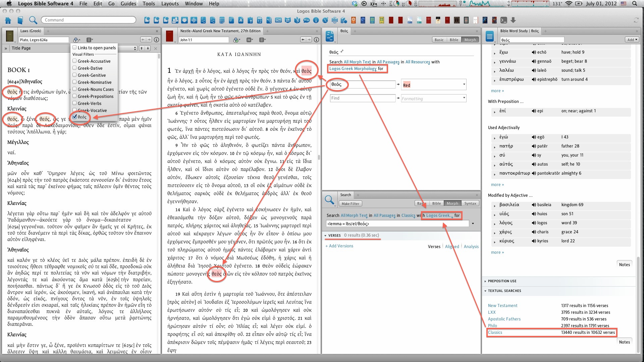The image size is (644, 362).
Task: Expand the βασιλεία row
Action: click(x=494, y=205)
